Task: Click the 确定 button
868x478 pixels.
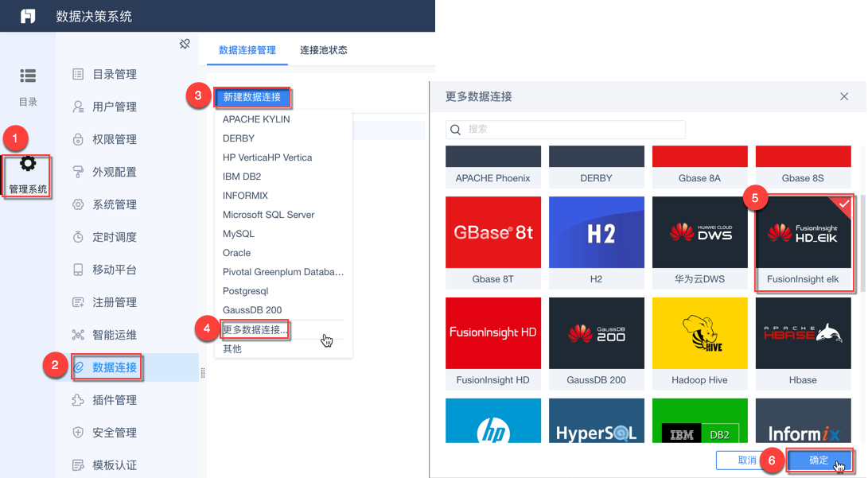Action: pos(819,461)
